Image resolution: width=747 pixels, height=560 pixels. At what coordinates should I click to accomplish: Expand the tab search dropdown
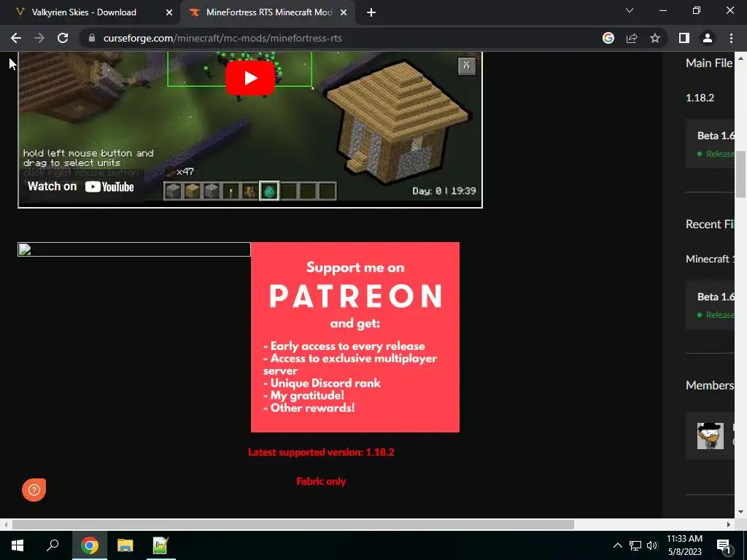click(630, 10)
